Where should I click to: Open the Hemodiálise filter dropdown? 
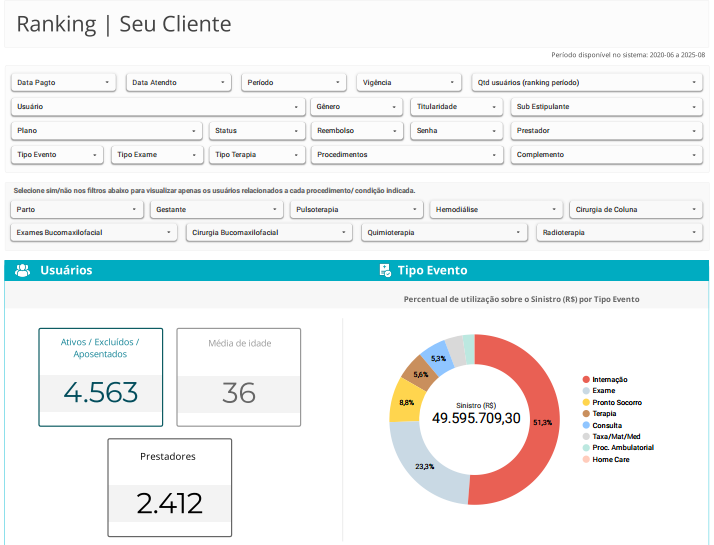[497, 210]
